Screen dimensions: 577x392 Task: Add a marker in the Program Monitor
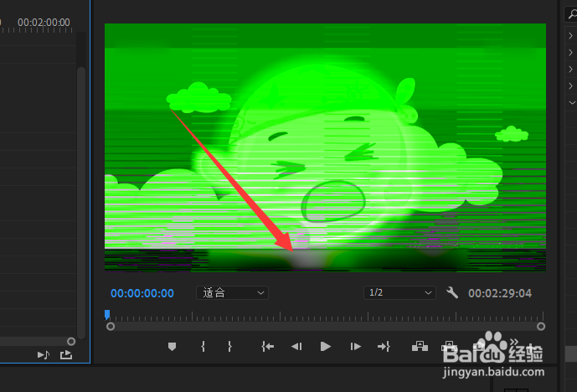[172, 347]
